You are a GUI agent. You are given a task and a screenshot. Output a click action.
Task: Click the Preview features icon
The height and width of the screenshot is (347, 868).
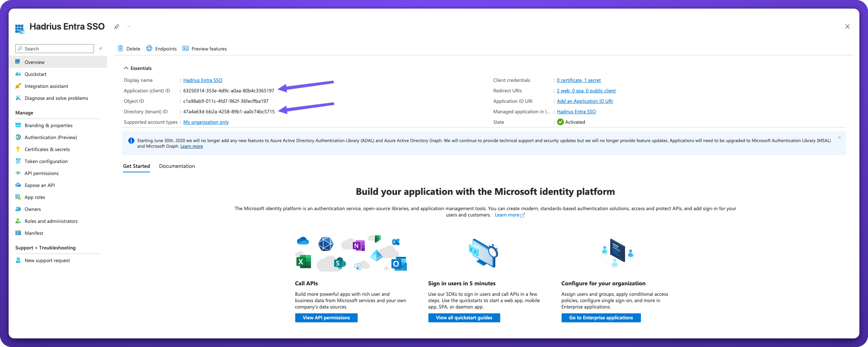(x=186, y=48)
